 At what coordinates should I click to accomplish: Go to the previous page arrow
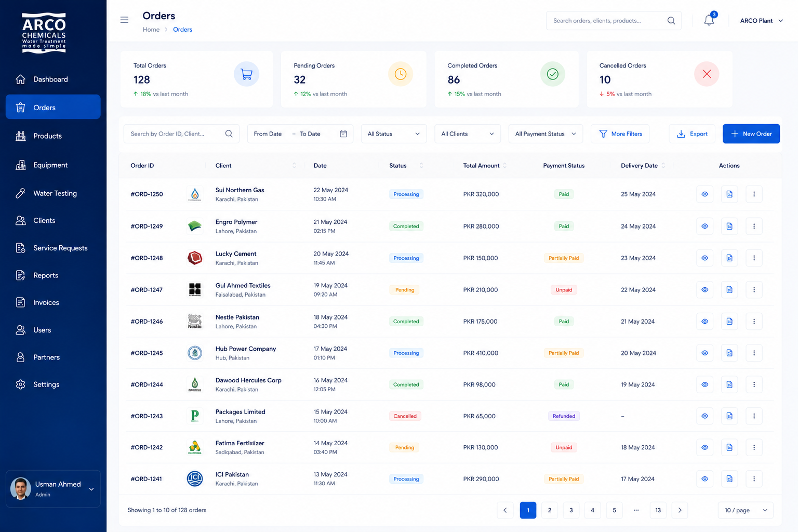point(505,510)
